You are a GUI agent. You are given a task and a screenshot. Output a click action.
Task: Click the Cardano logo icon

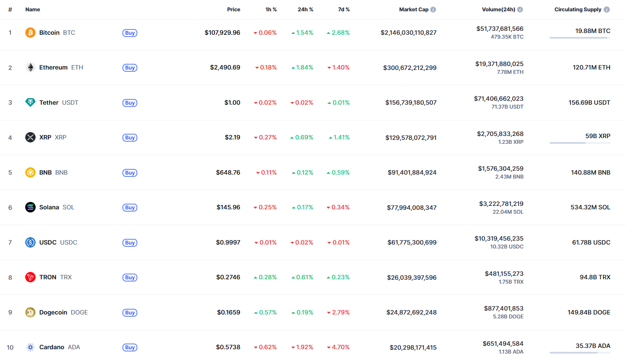pos(30,347)
